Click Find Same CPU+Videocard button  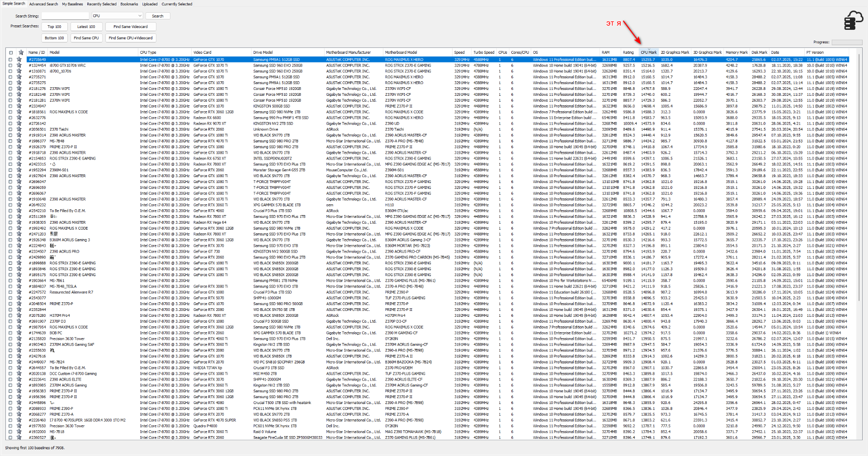coord(131,38)
